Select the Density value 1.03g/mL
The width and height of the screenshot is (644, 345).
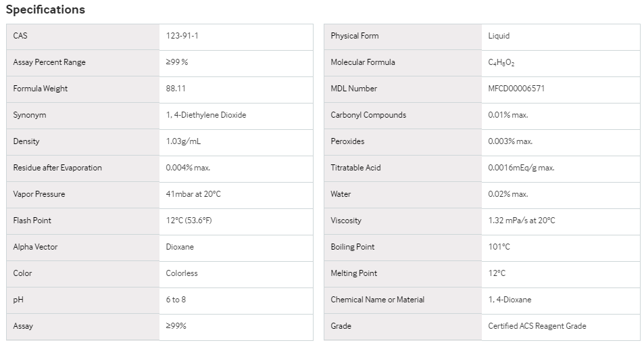coord(183,141)
